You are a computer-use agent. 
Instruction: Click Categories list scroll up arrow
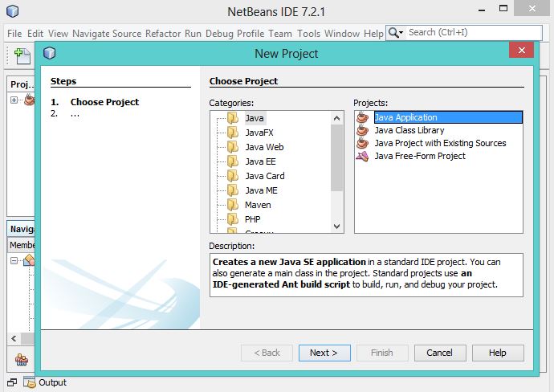coord(336,118)
